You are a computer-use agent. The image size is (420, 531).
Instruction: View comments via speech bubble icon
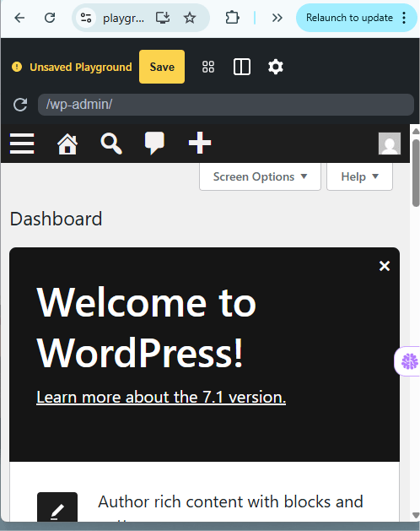(154, 144)
